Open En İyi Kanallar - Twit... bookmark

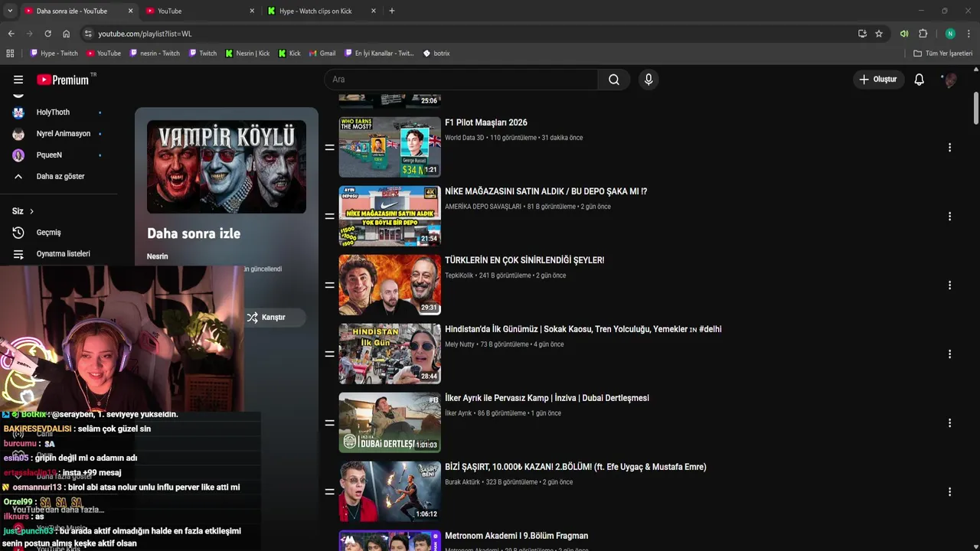click(x=379, y=54)
